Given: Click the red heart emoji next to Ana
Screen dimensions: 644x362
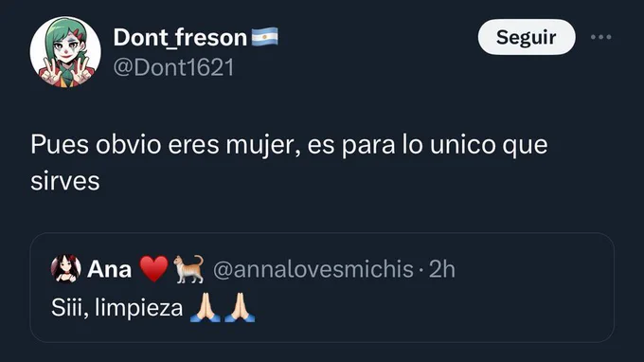Looking at the screenshot, I should coord(154,269).
